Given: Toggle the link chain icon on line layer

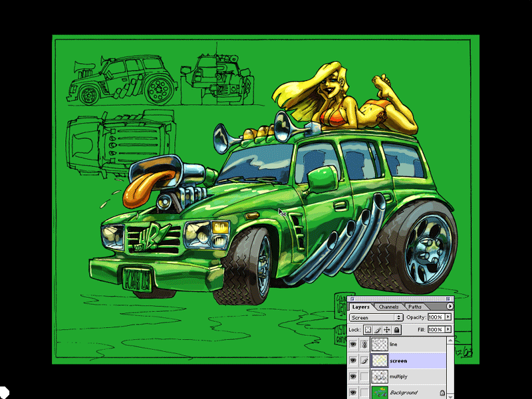Looking at the screenshot, I should tap(364, 344).
